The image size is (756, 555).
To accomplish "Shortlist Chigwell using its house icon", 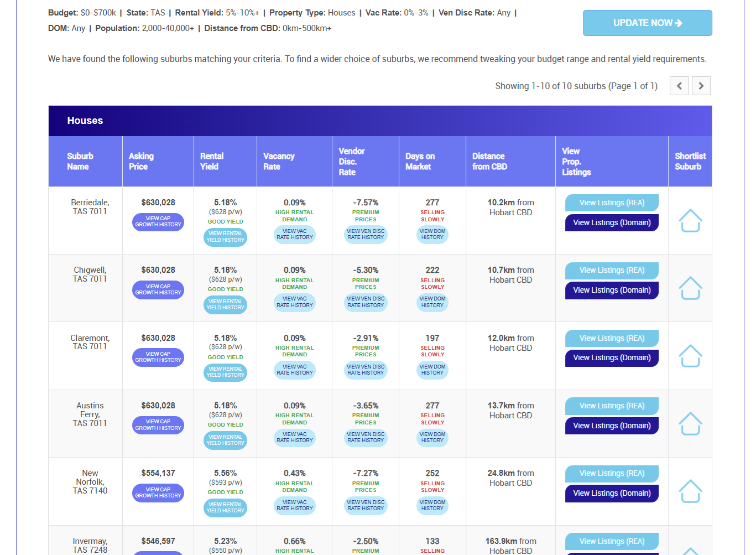I will coord(690,288).
